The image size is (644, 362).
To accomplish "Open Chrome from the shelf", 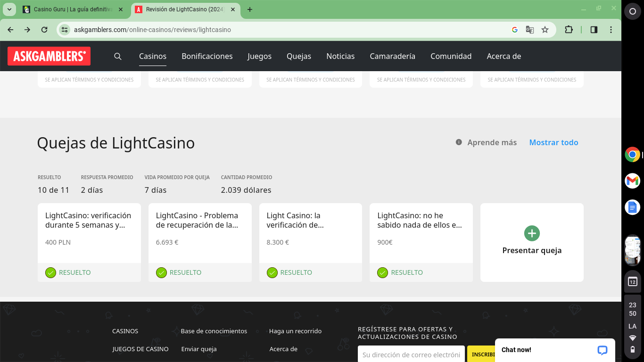I will pos(632,155).
